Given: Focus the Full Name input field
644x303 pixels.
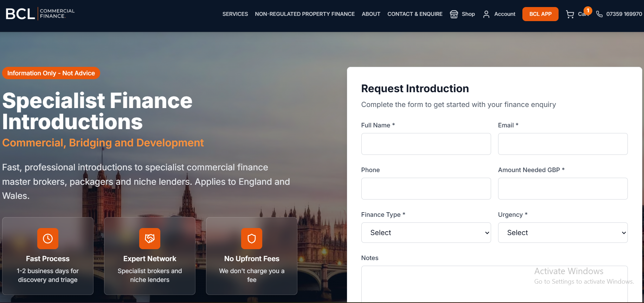Looking at the screenshot, I should [426, 144].
